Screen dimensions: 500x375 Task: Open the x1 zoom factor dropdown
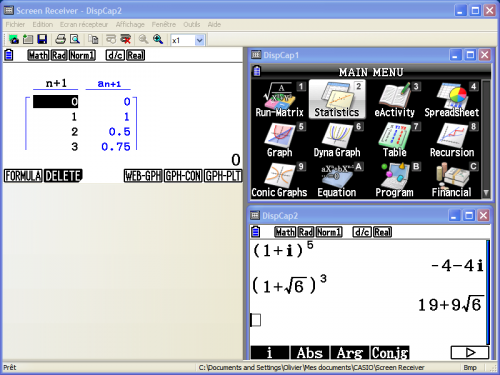click(199, 40)
